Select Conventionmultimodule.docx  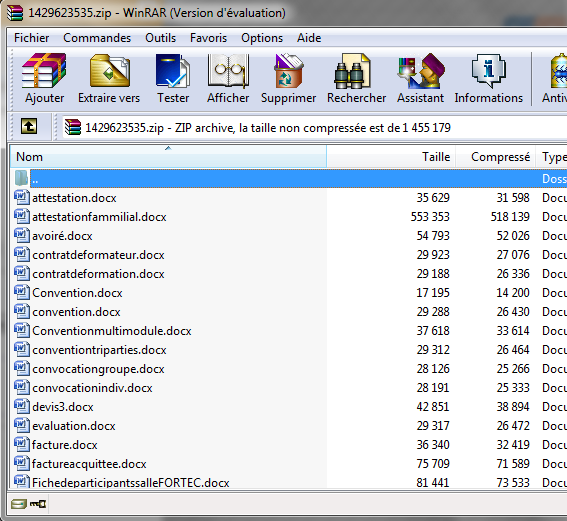click(x=112, y=330)
